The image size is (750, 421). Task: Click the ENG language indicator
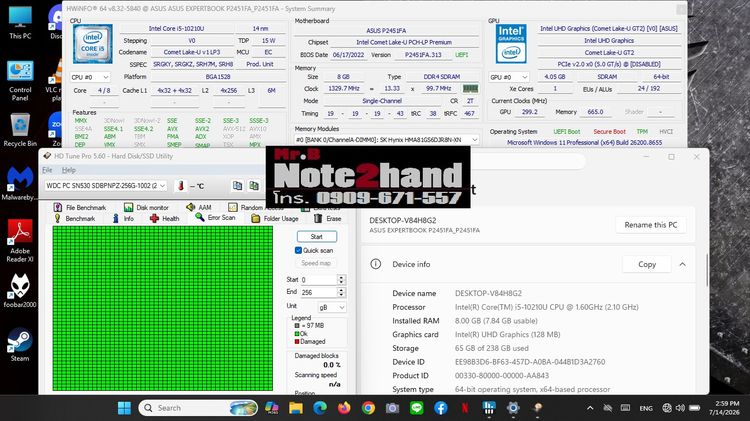click(x=646, y=408)
